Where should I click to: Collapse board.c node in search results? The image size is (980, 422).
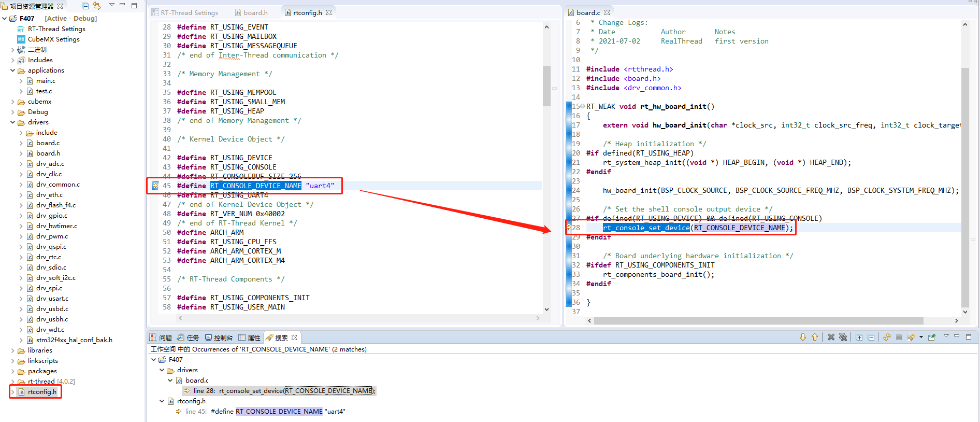point(170,380)
